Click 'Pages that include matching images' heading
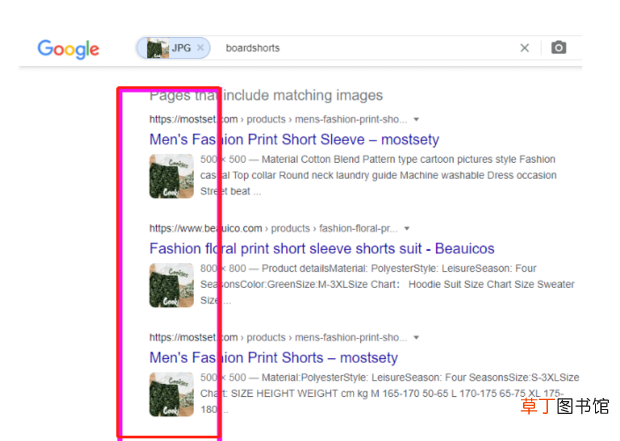The image size is (620, 441). [266, 95]
